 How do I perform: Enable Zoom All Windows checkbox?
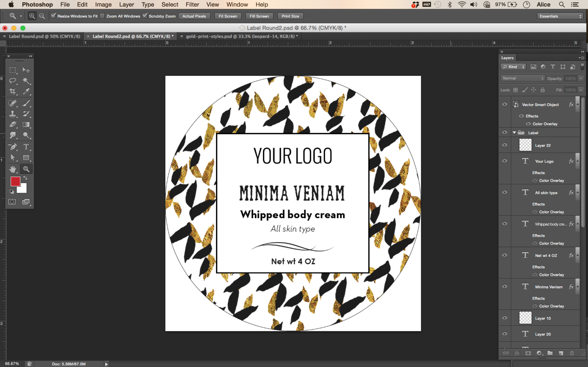tap(102, 16)
